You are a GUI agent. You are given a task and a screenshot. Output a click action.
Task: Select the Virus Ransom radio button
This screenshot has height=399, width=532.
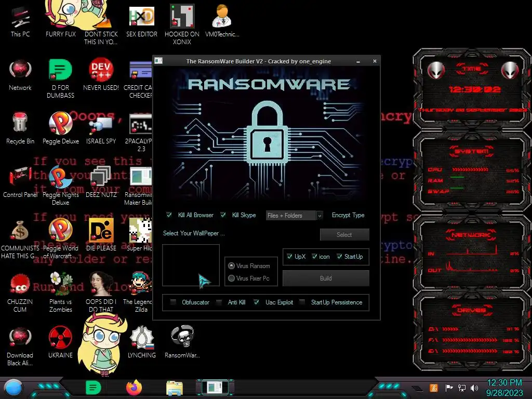pos(231,265)
